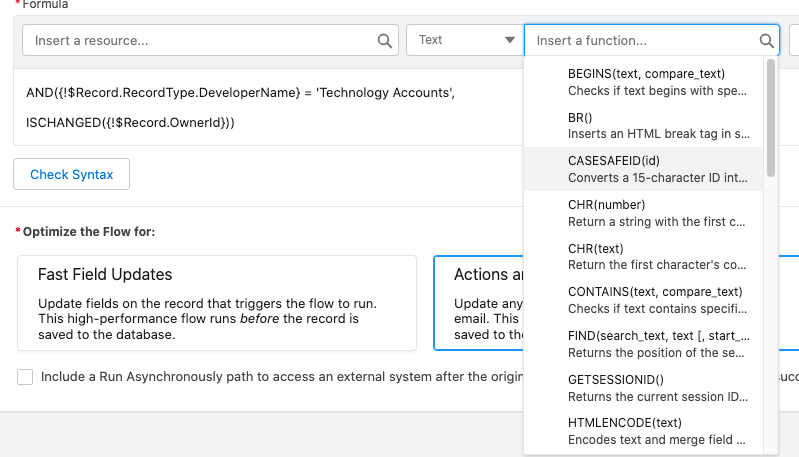The width and height of the screenshot is (799, 457).
Task: Type in Insert a resource field
Action: click(x=200, y=41)
